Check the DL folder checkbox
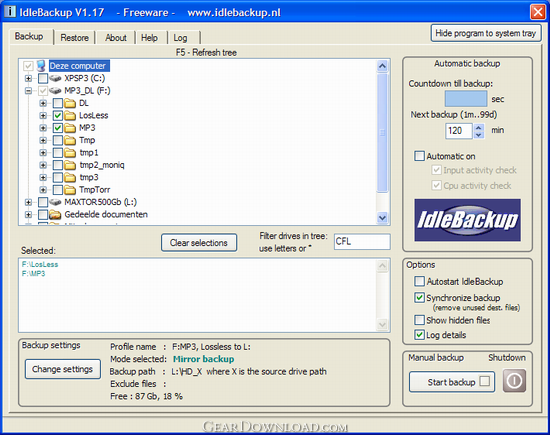The image size is (550, 435). click(58, 103)
